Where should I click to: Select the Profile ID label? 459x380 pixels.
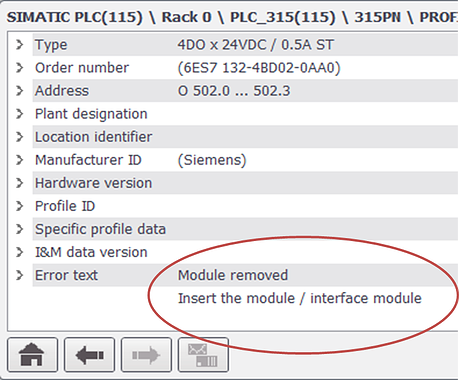click(x=65, y=206)
